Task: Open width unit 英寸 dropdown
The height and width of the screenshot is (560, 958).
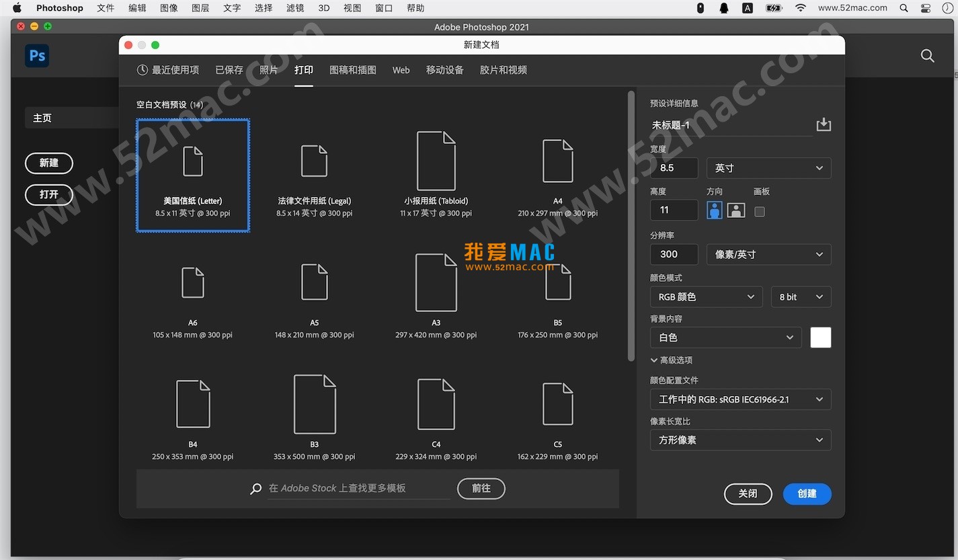Action: 768,168
